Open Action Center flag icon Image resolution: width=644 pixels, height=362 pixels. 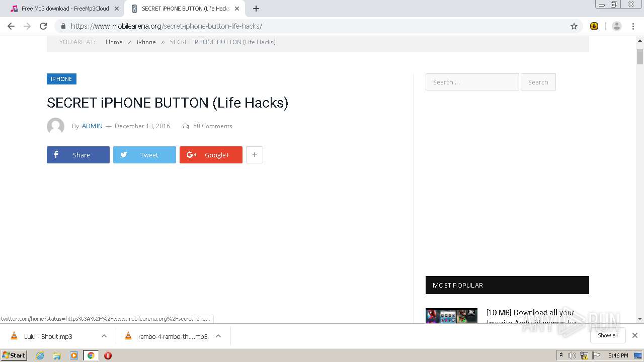pos(596,355)
